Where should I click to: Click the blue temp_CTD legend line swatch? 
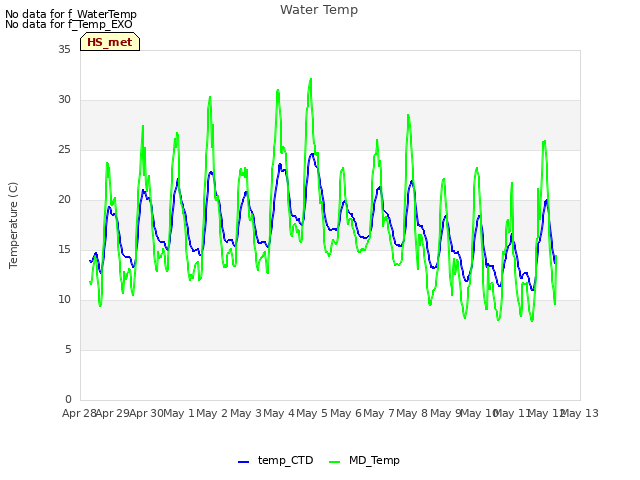pos(243,462)
